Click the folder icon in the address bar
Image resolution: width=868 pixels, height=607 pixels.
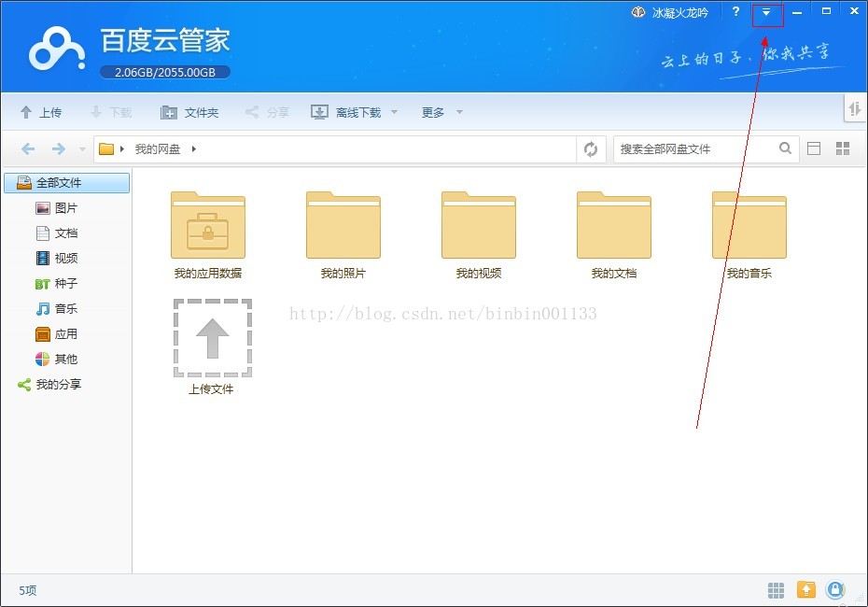[106, 149]
